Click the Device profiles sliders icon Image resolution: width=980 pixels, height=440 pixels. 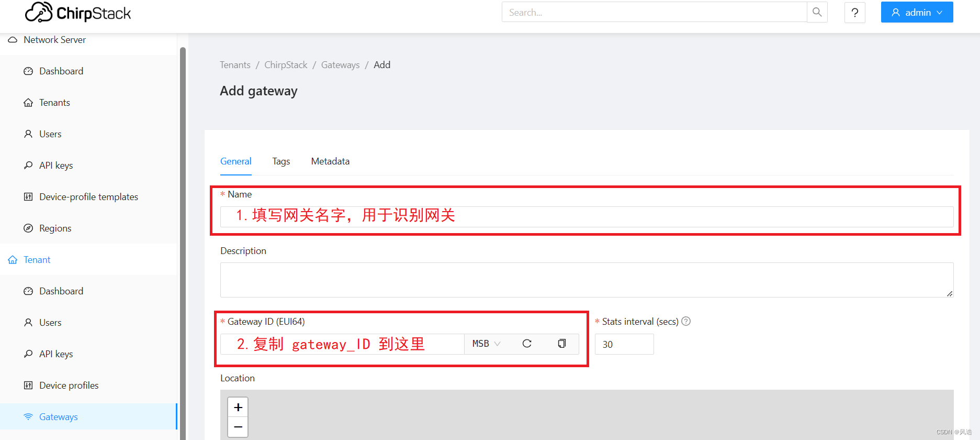click(28, 386)
